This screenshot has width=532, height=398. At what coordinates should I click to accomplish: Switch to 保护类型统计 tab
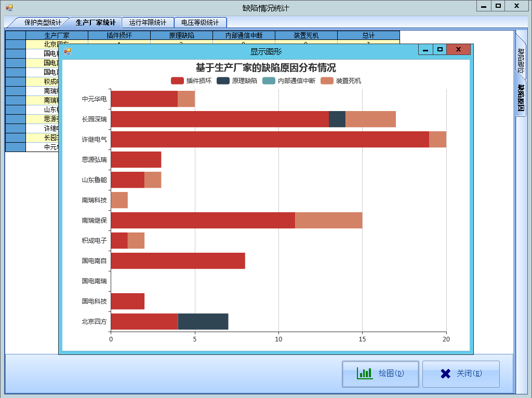(x=43, y=22)
